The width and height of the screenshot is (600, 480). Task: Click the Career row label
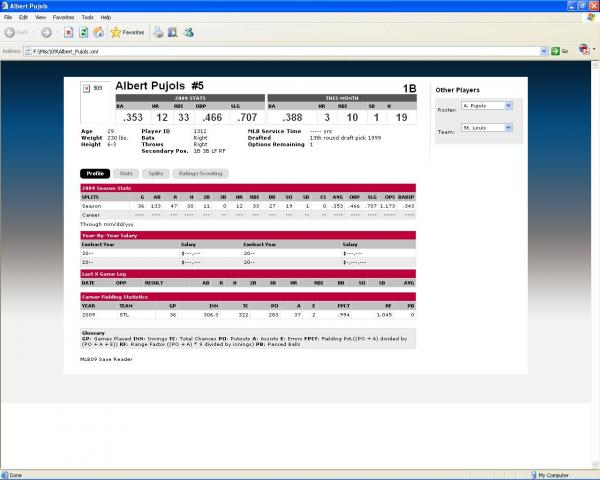click(x=91, y=215)
